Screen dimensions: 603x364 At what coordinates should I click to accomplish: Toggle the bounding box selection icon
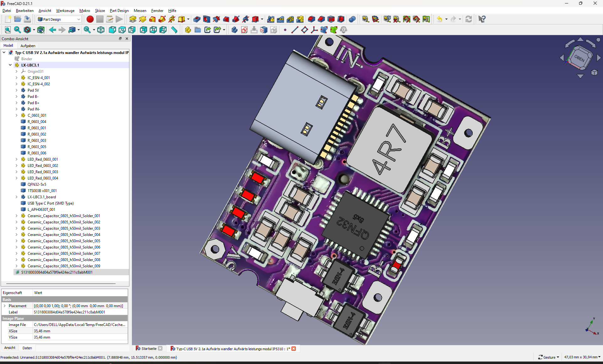[x=41, y=30]
